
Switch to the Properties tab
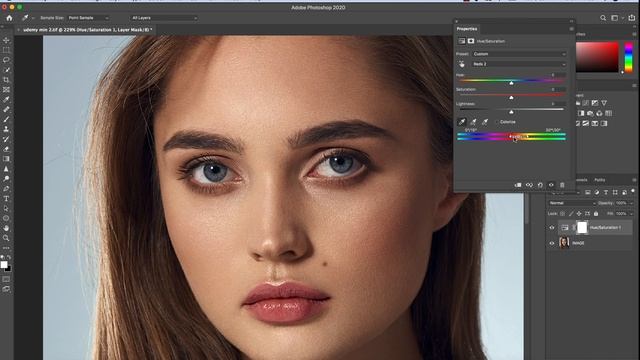pos(467,29)
